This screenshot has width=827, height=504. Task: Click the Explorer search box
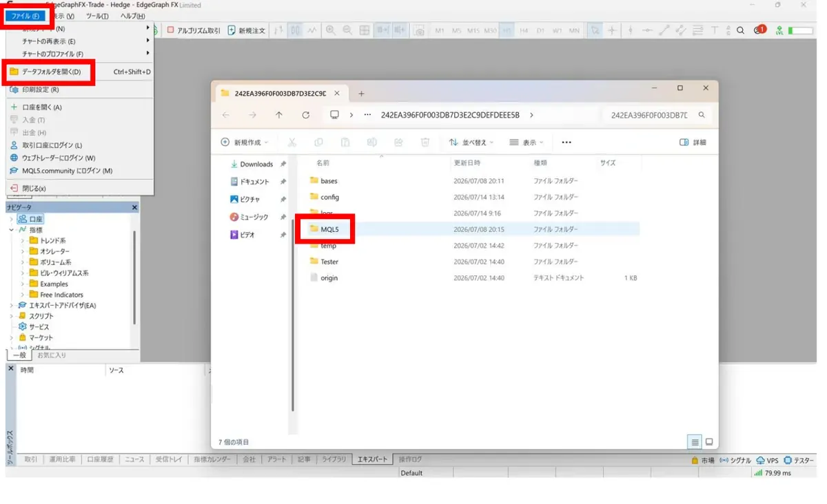656,115
